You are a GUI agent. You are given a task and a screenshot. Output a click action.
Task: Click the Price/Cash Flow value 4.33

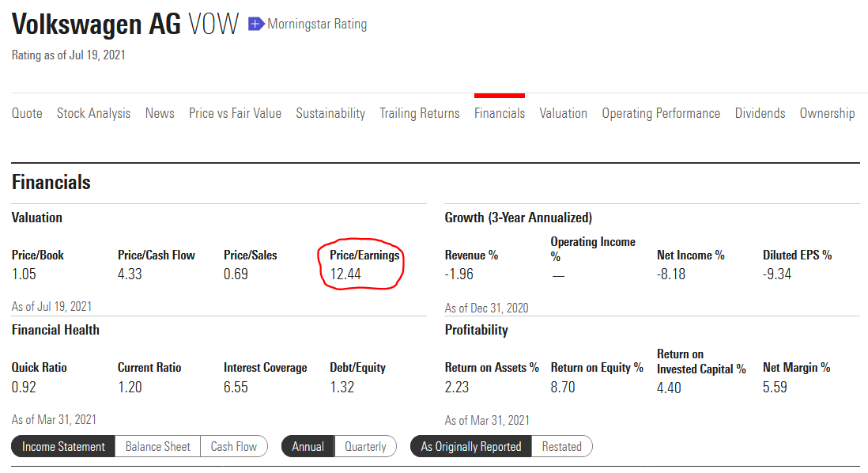(x=130, y=274)
